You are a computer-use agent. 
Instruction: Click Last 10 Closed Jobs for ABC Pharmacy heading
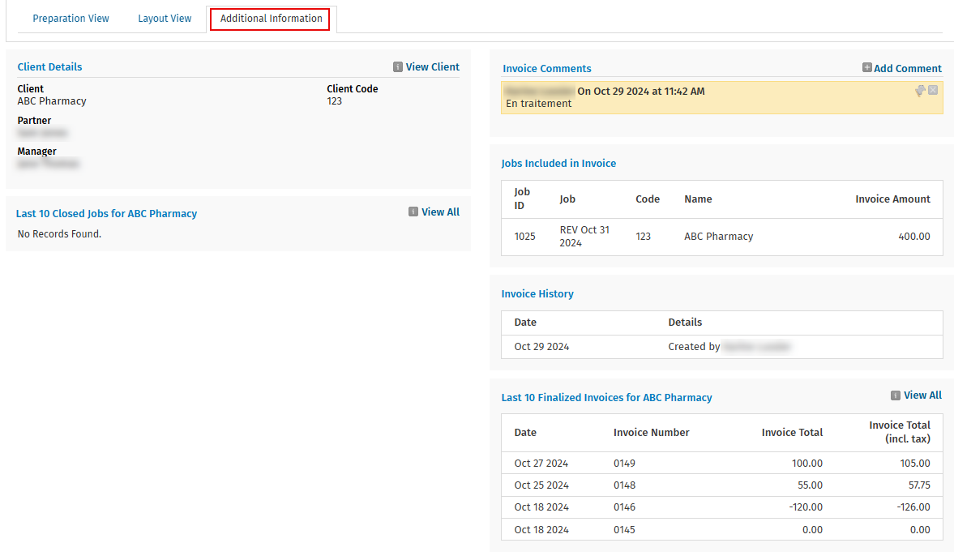(x=106, y=213)
